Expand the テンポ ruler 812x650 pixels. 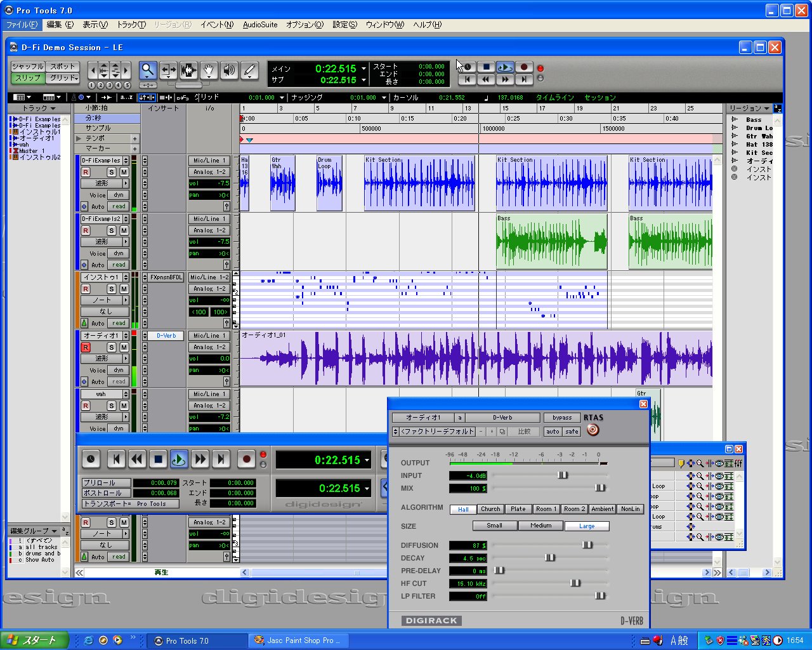pyautogui.click(x=79, y=138)
